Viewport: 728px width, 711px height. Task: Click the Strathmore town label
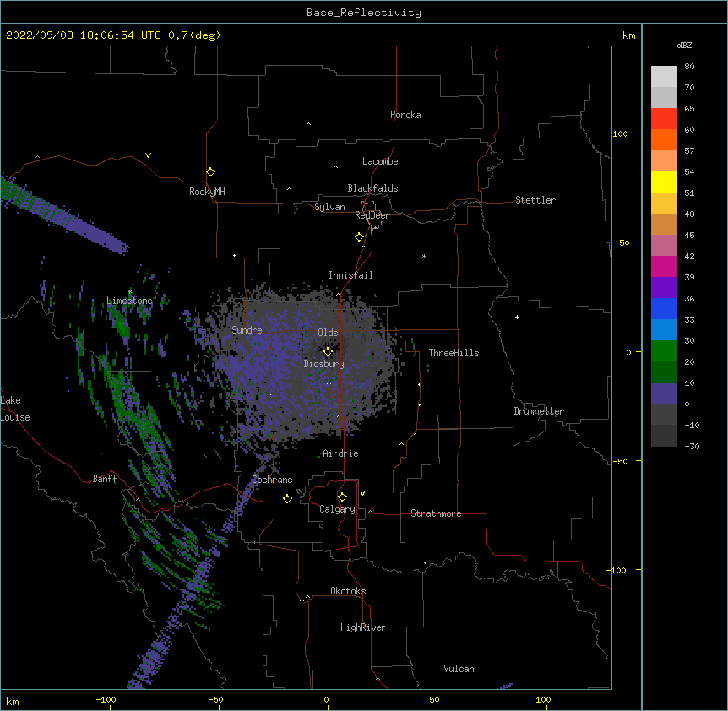tap(436, 513)
